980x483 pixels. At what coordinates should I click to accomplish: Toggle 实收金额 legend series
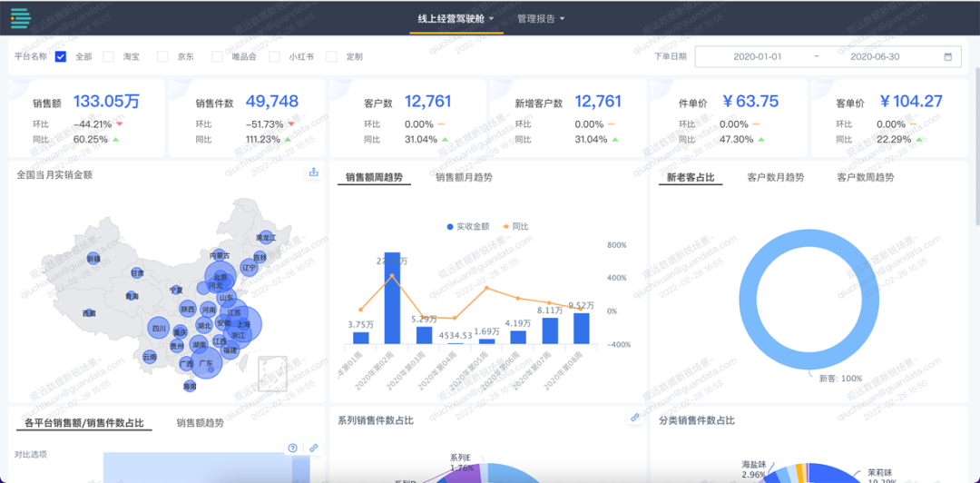468,226
